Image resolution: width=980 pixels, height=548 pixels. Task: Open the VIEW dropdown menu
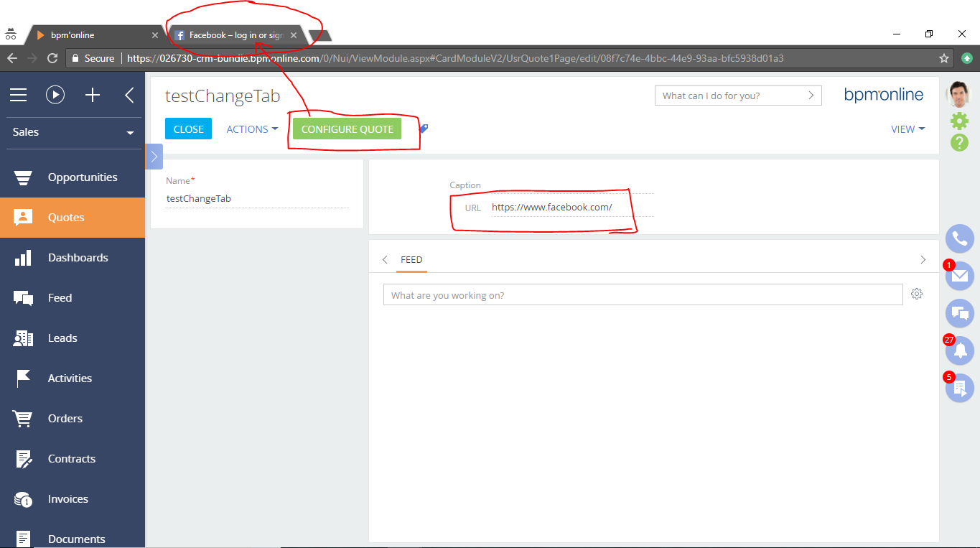point(907,129)
